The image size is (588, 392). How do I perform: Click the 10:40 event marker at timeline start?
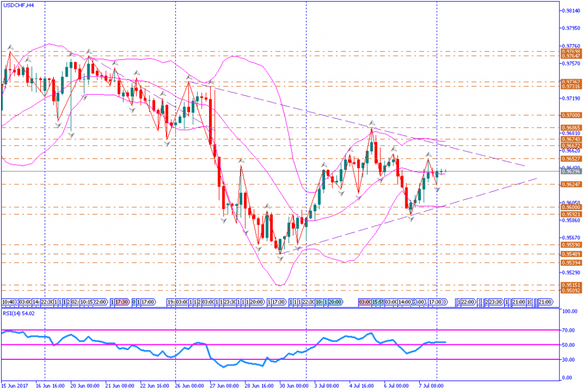[9, 302]
